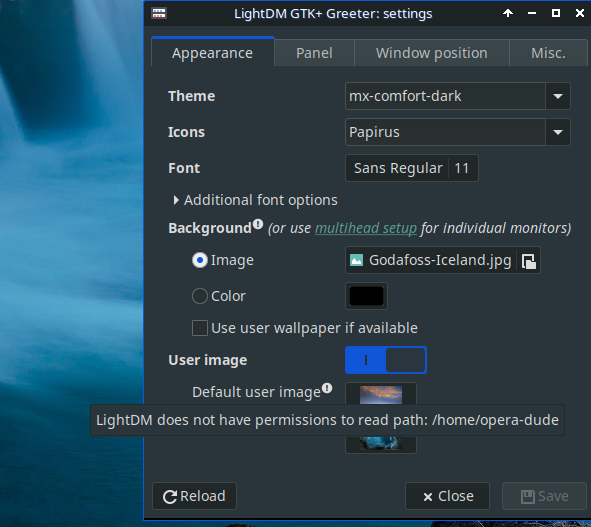591x527 pixels.
Task: Open the Icons dropdown arrow
Action: pos(558,132)
